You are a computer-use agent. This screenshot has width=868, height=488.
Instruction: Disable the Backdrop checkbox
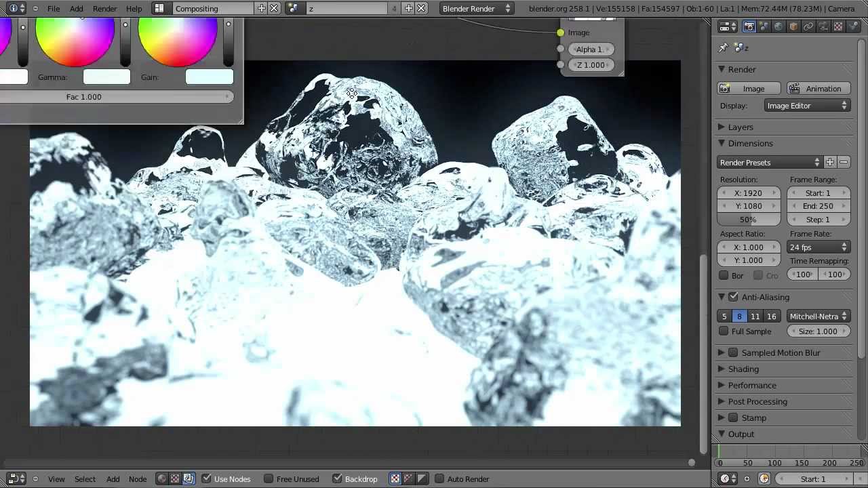point(337,479)
